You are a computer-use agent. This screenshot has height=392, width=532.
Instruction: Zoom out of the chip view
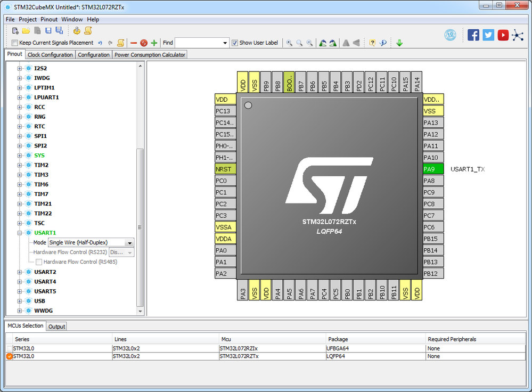click(309, 43)
